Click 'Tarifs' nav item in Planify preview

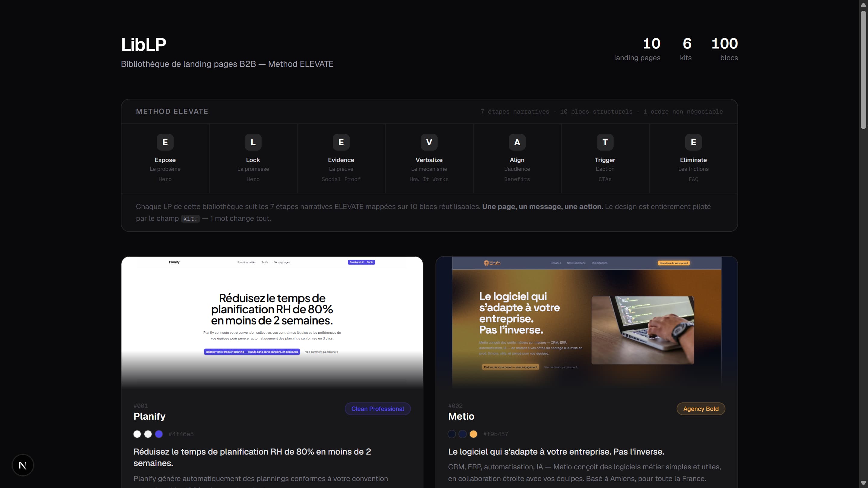pyautogui.click(x=265, y=262)
